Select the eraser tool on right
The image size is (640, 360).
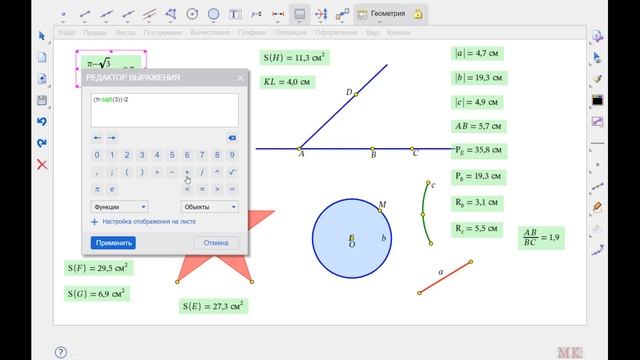597,229
